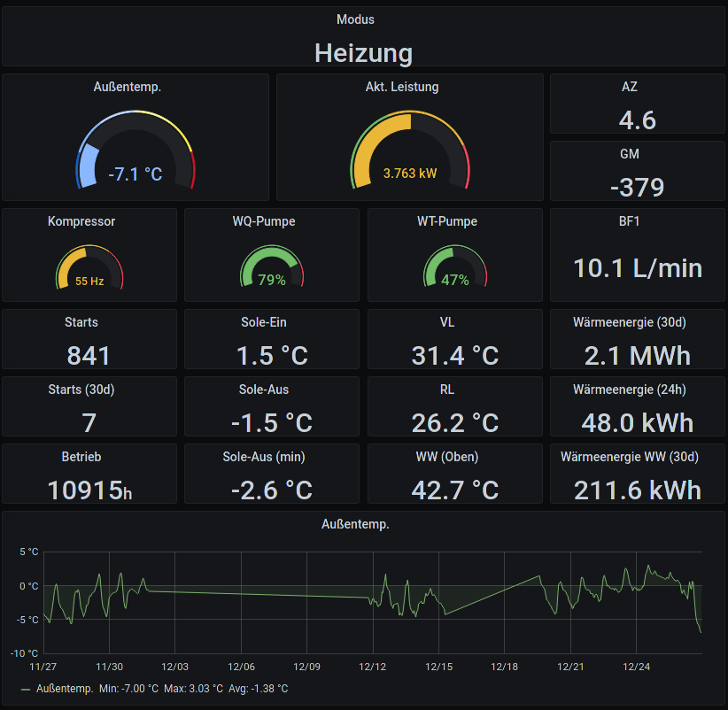Select the 10.1 L/min flow value
728x710 pixels.
[x=638, y=268]
